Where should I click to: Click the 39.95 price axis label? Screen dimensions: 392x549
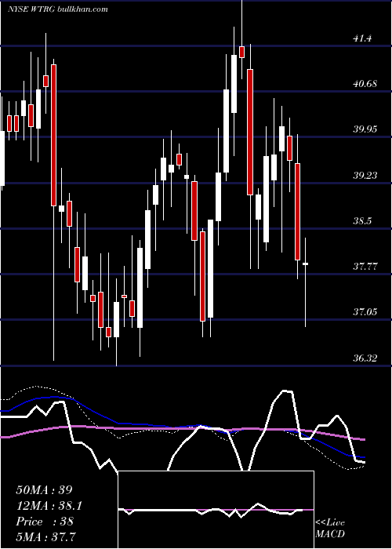point(365,129)
